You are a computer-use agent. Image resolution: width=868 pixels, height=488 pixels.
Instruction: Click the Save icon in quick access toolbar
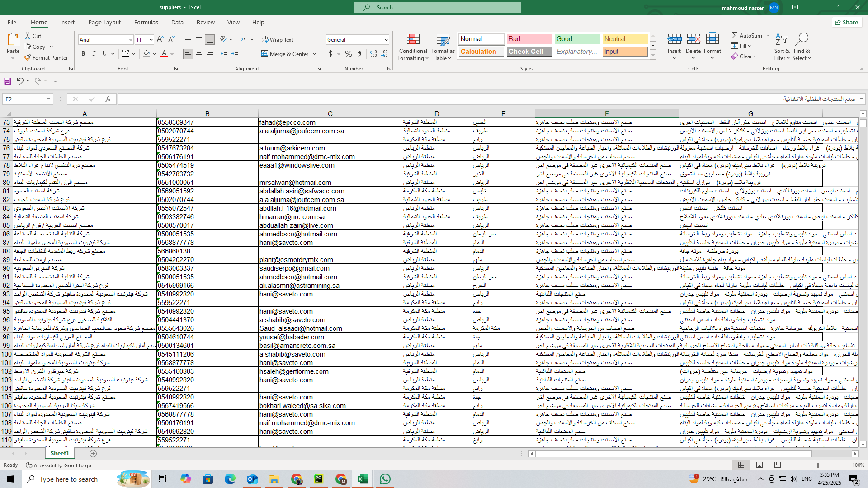(7, 81)
